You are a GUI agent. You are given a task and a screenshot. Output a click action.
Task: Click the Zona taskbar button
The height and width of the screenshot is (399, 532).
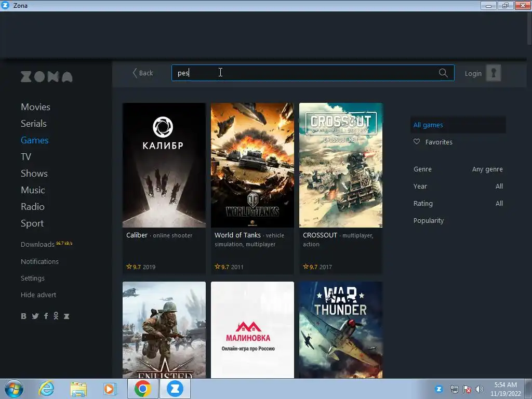(x=175, y=389)
